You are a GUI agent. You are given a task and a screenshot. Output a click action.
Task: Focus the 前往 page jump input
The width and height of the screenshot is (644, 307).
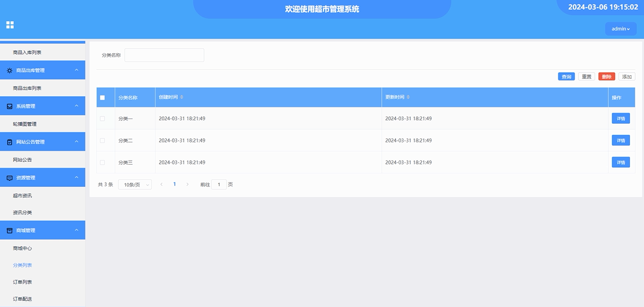[x=219, y=184]
